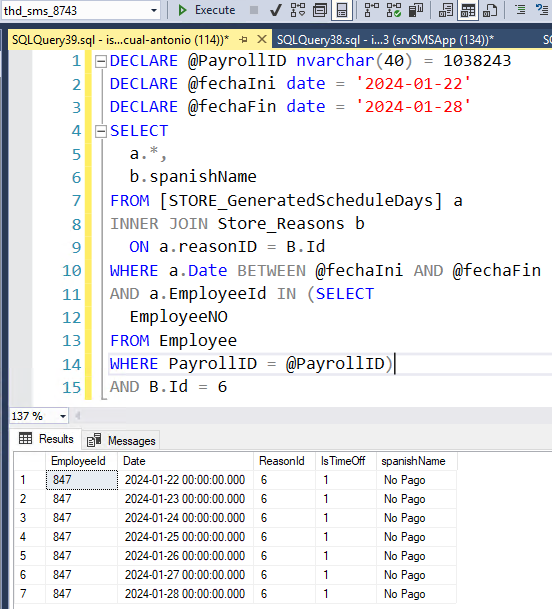Include Live Query Statistics icon
The image size is (552, 609).
[x=394, y=10]
